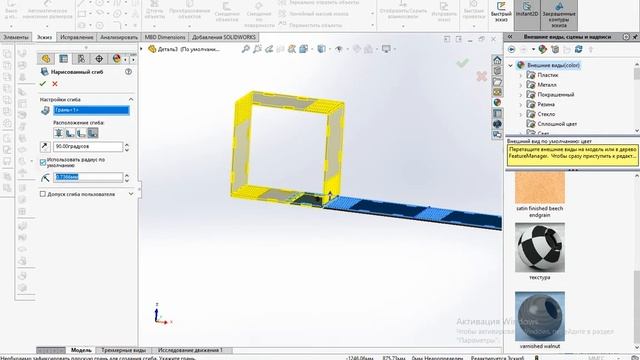This screenshot has height=360, width=640.
Task: Open the PropertyManager tab icon
Action: [x=64, y=59]
